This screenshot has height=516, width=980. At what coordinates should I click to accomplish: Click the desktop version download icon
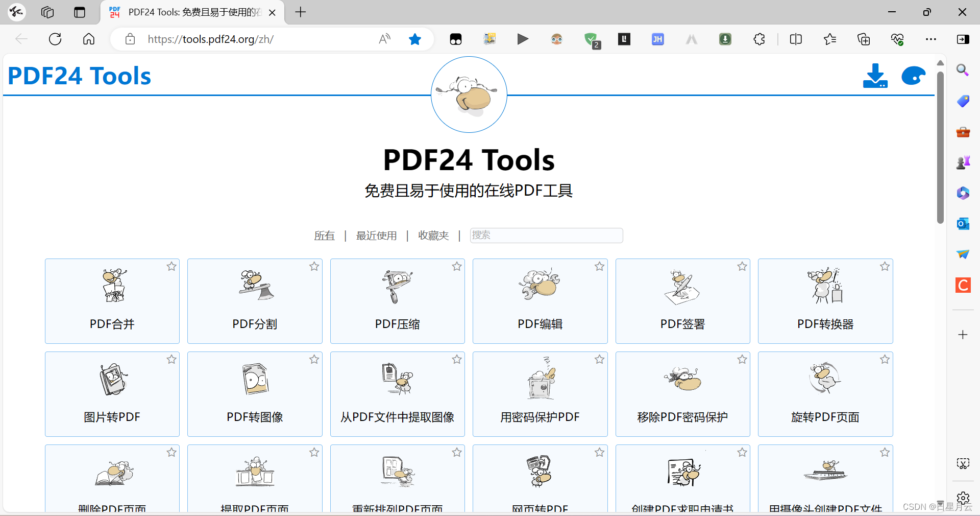pos(875,76)
